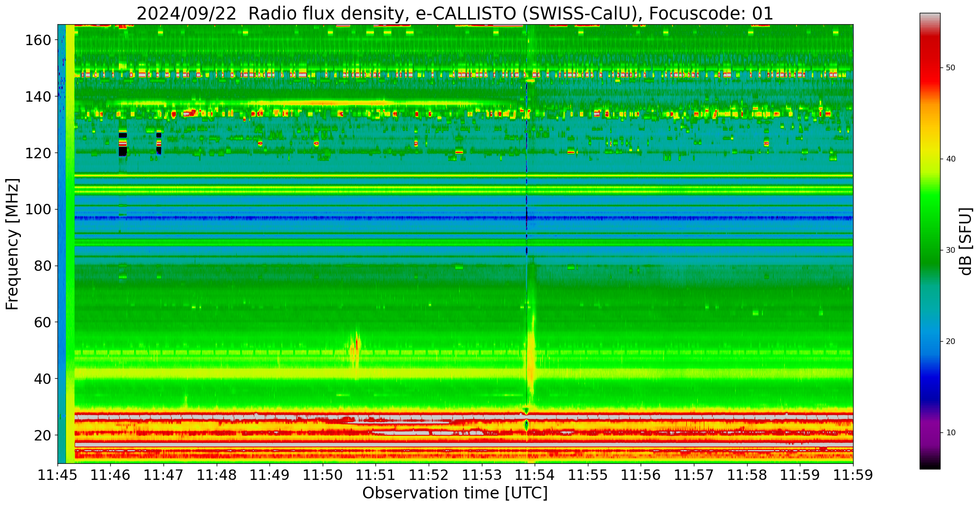This screenshot has width=980, height=507.
Task: Click the 11:47 time tick label
Action: click(x=164, y=475)
